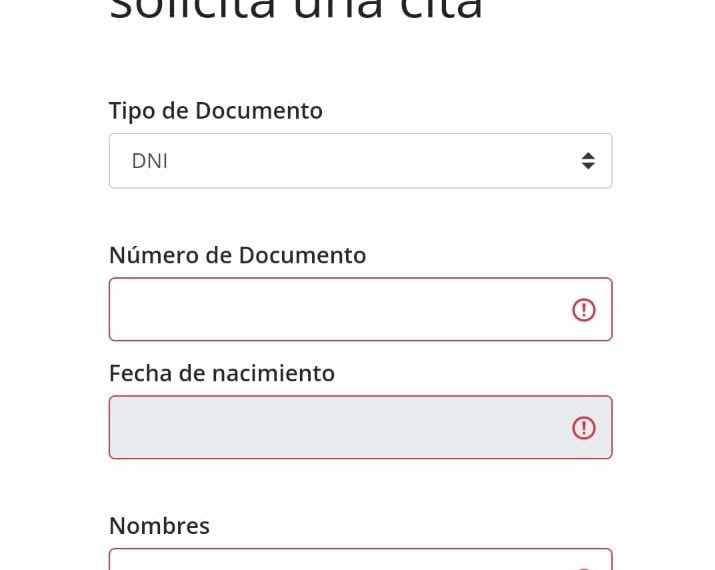Click the word 'Tipo' in the first label
715x570 pixels.
[x=132, y=111]
